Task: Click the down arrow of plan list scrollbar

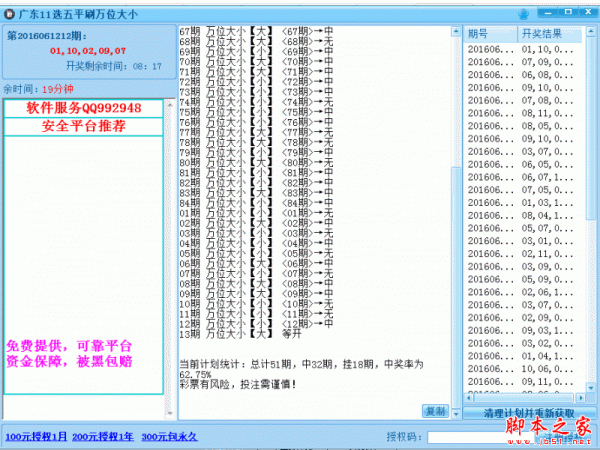Action: [x=456, y=414]
